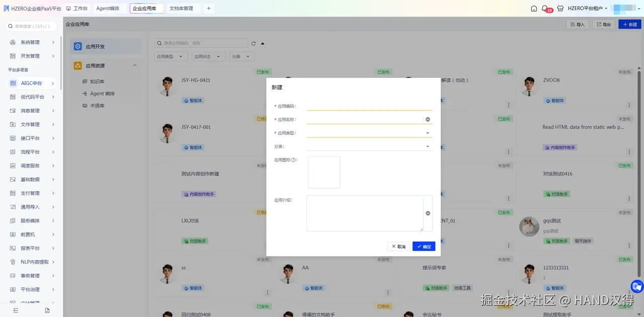Click the 应用图标 upload box

[324, 173]
